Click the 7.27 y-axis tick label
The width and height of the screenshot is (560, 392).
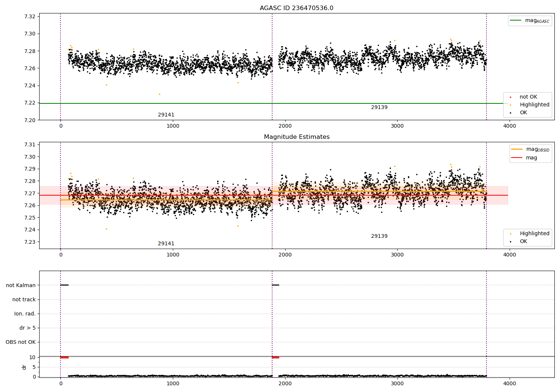click(x=29, y=193)
